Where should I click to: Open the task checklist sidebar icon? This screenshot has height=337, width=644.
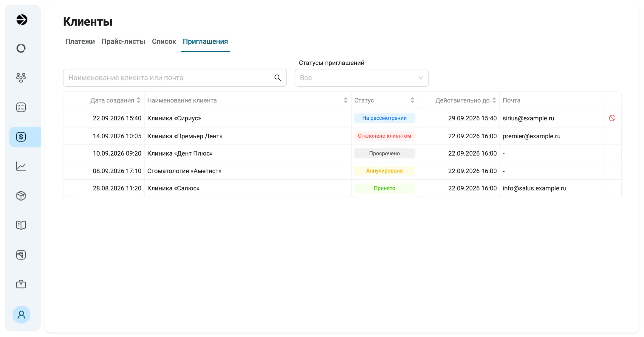(21, 107)
